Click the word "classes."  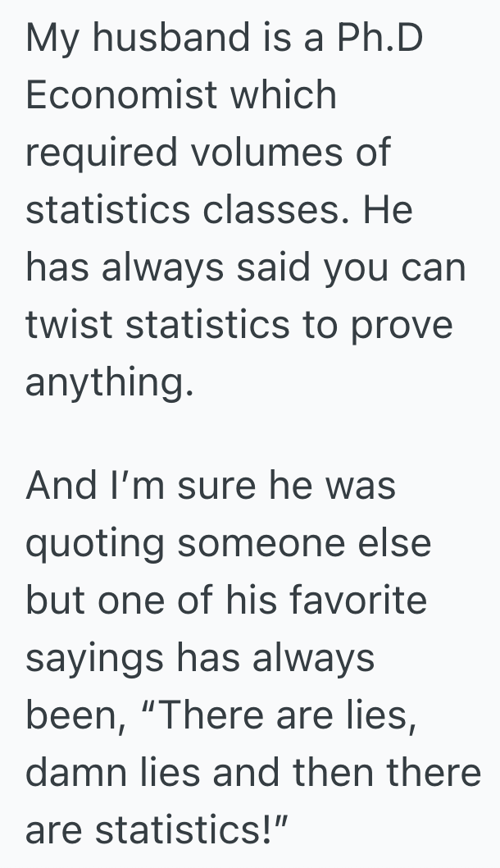tap(276, 211)
